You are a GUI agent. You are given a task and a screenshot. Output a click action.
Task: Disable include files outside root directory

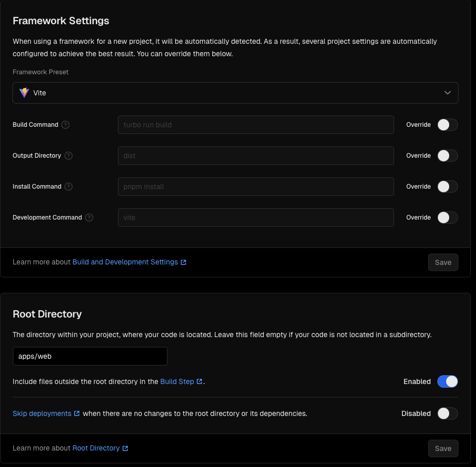click(x=447, y=381)
